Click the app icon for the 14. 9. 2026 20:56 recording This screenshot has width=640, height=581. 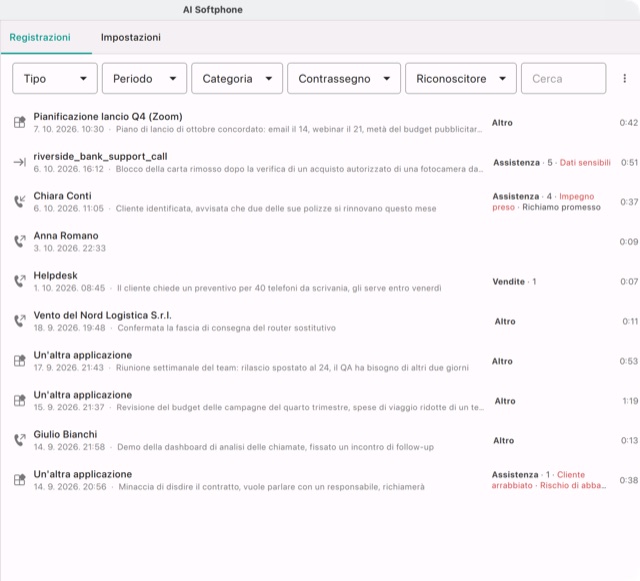click(20, 479)
